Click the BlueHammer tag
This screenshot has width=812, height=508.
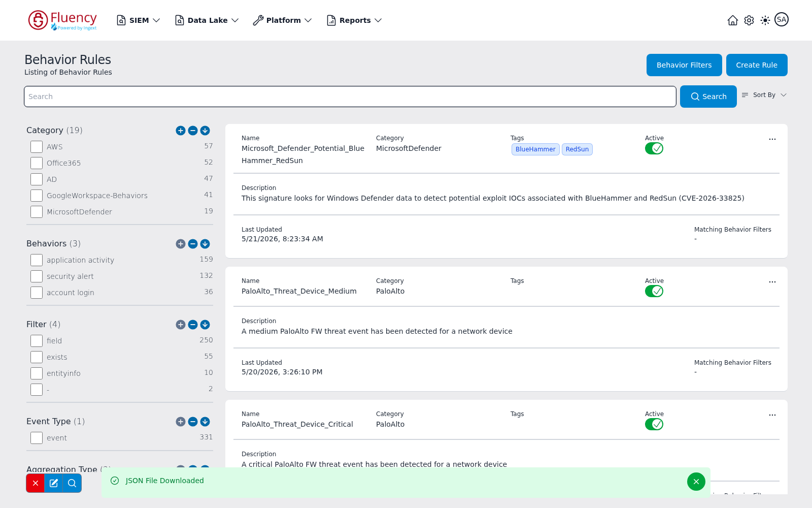(x=535, y=149)
